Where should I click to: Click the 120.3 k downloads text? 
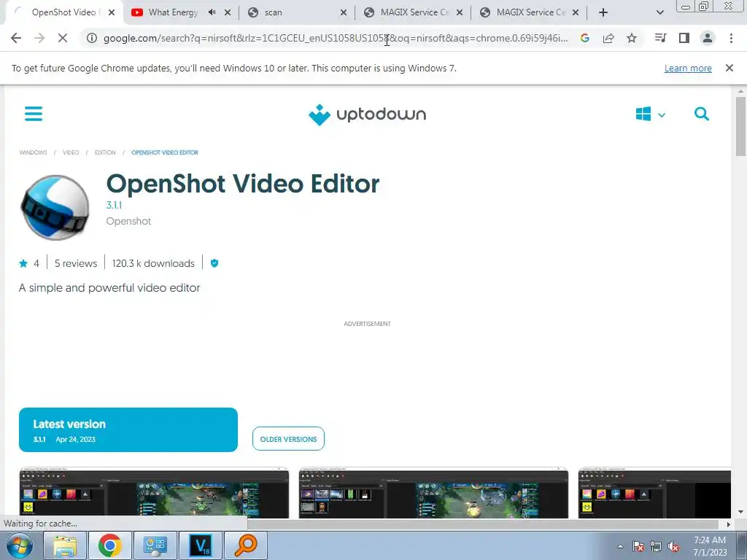pyautogui.click(x=153, y=263)
